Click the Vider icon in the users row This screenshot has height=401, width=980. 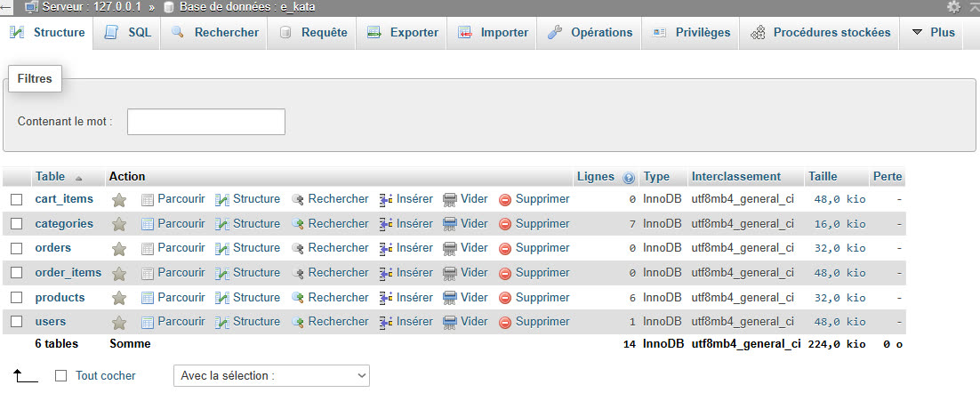(450, 322)
